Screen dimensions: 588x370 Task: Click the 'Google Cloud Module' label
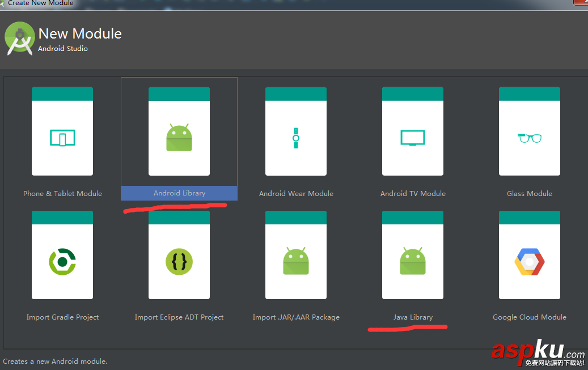click(530, 317)
